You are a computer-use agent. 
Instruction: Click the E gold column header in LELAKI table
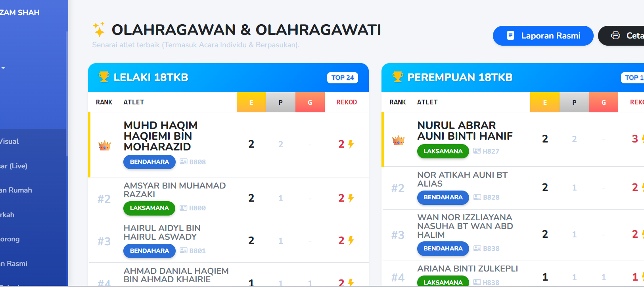(251, 102)
